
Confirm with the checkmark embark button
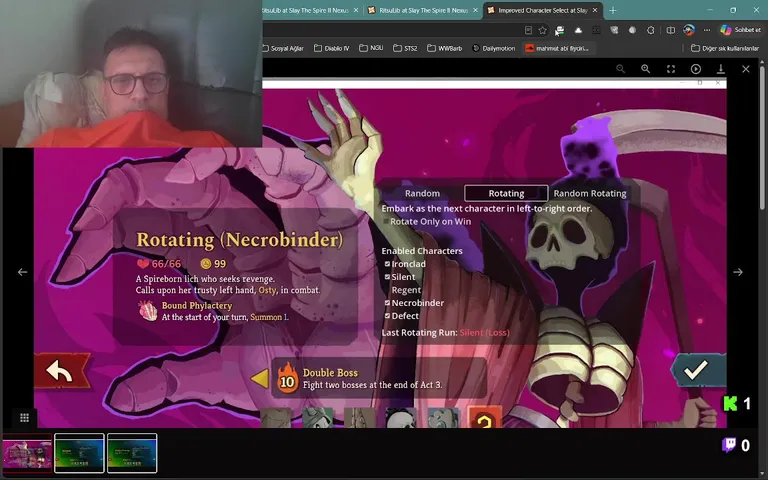(x=698, y=370)
